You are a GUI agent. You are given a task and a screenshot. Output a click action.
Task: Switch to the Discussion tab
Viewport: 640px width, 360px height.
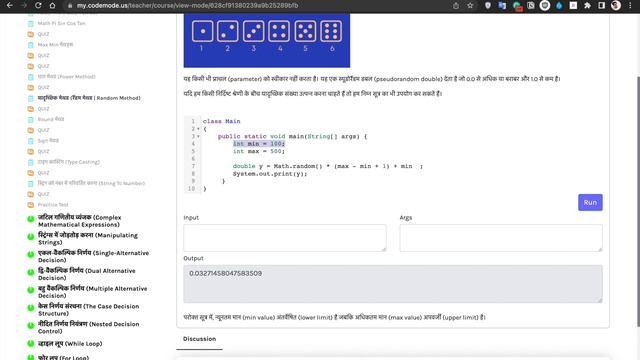(199, 339)
